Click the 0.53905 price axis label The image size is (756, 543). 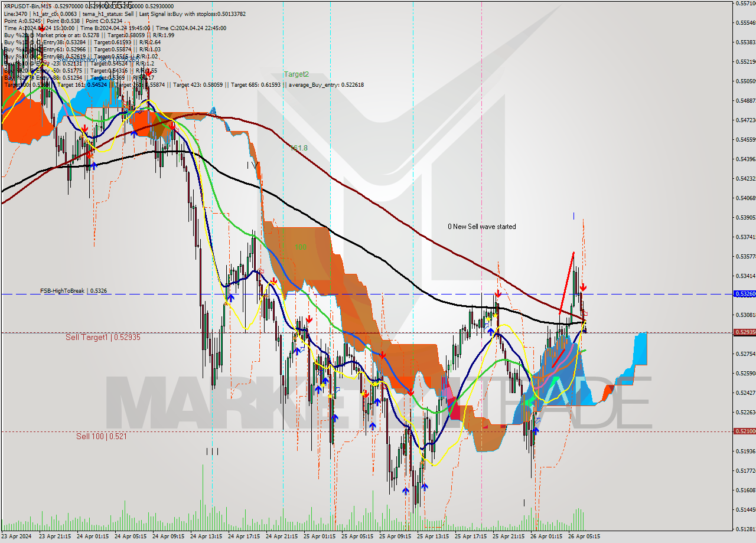click(745, 217)
